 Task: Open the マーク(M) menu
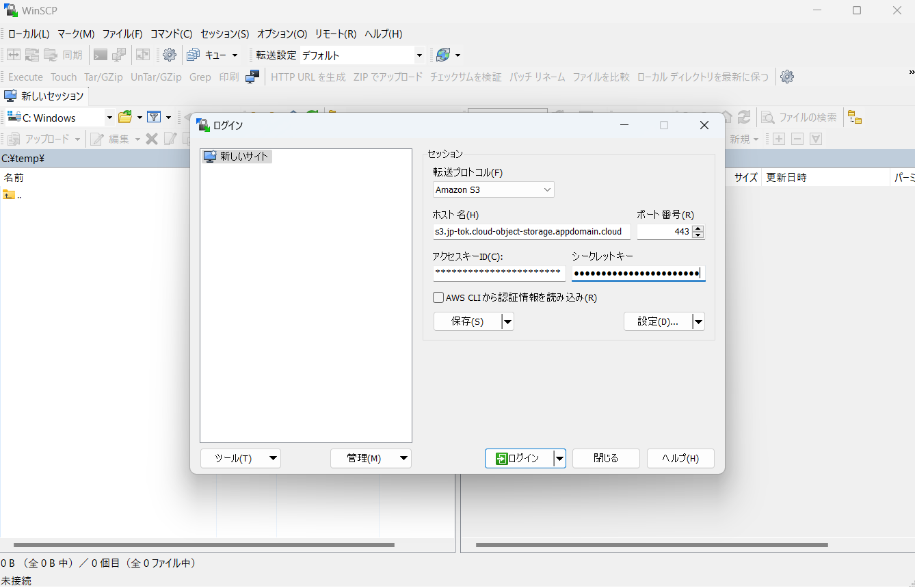pos(76,34)
